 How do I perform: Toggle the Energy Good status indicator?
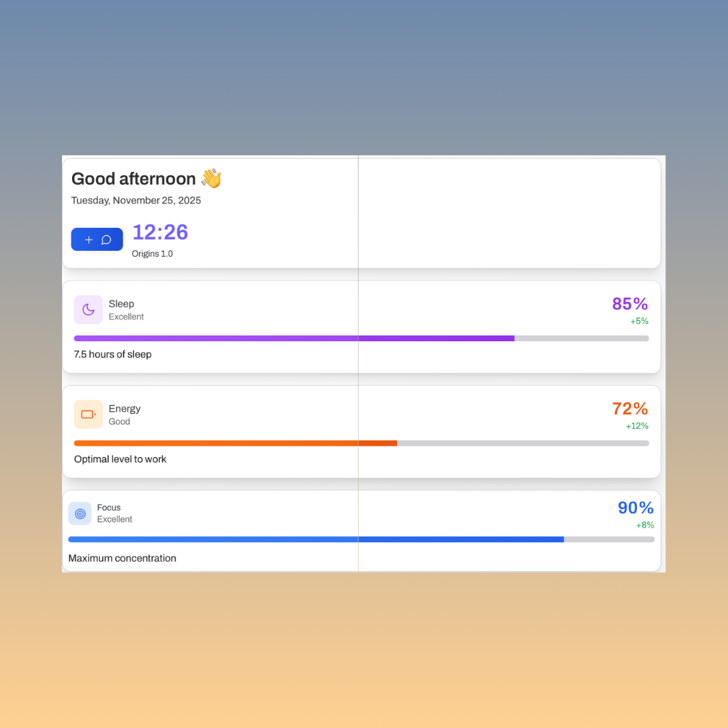click(x=119, y=421)
